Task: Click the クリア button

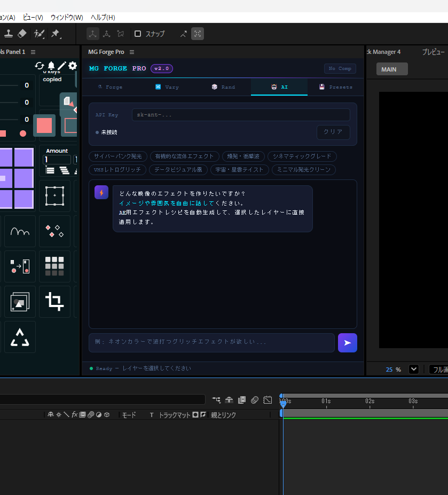Action: coord(333,132)
